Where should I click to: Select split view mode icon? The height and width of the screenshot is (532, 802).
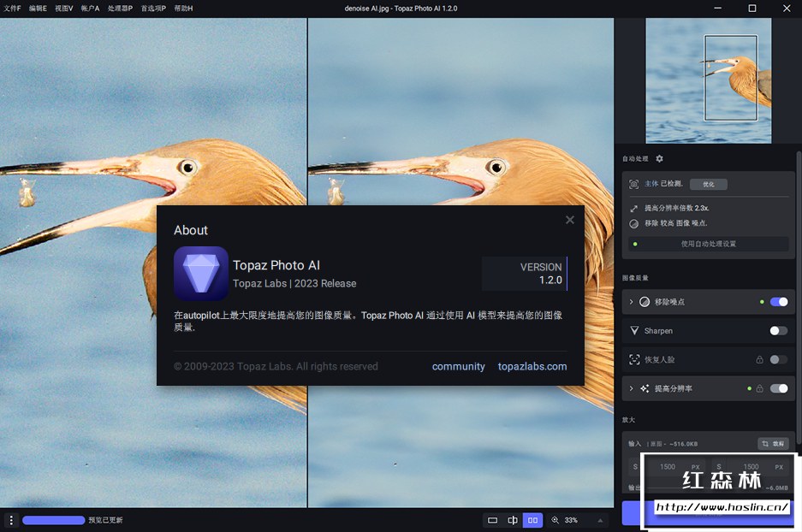tap(513, 520)
